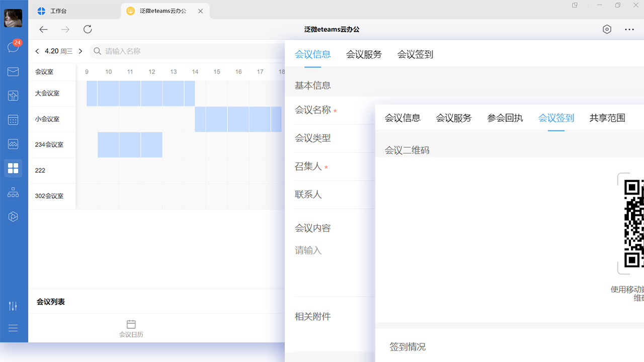Click the 基本信息 section heading
644x362 pixels.
tap(313, 85)
